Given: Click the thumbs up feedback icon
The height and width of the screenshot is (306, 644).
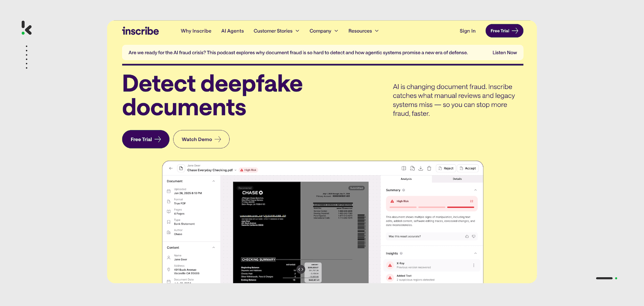Looking at the screenshot, I should (467, 236).
